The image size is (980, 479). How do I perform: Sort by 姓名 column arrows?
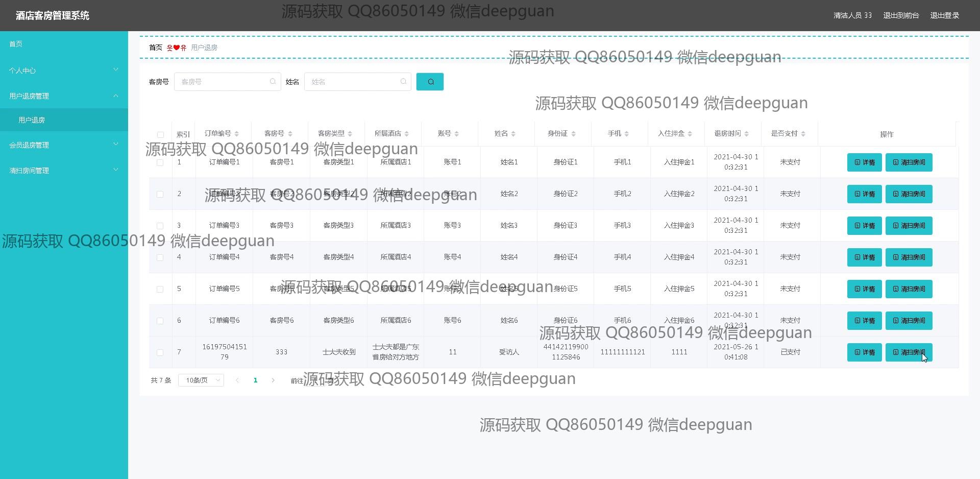click(513, 134)
